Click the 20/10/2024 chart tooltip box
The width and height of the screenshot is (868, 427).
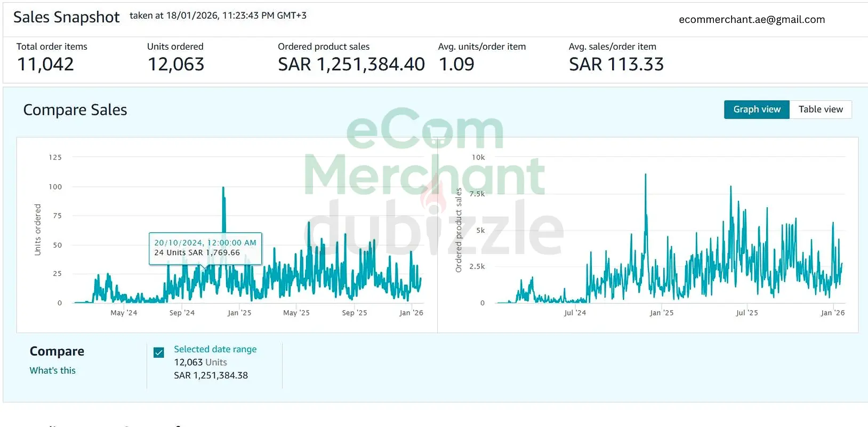tap(205, 248)
